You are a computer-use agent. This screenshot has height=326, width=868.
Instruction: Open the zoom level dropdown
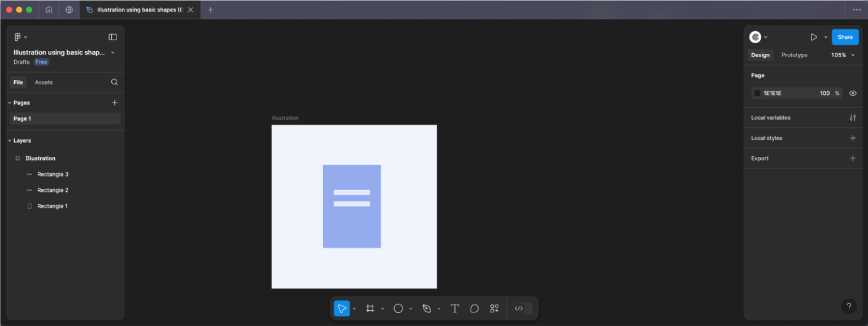point(842,55)
